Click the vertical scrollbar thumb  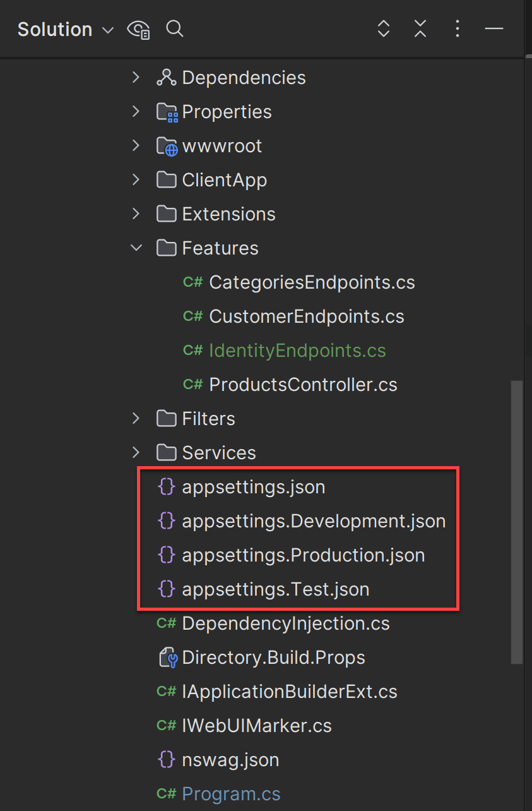[516, 521]
